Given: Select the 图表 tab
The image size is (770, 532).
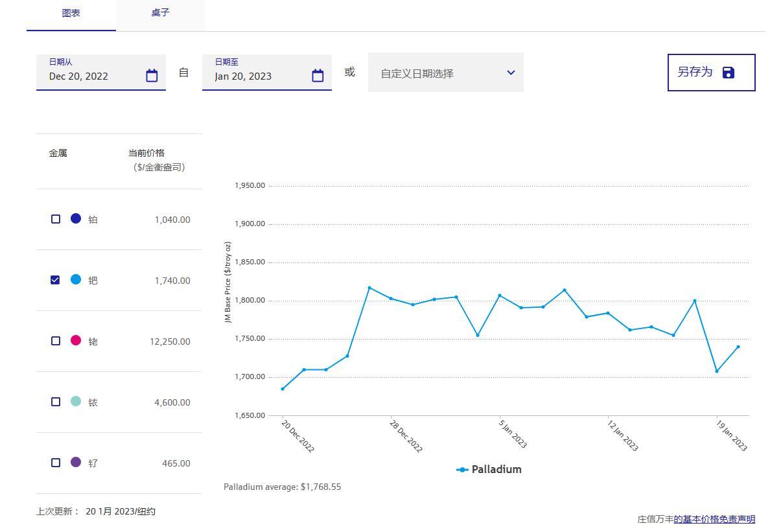Looking at the screenshot, I should point(71,13).
